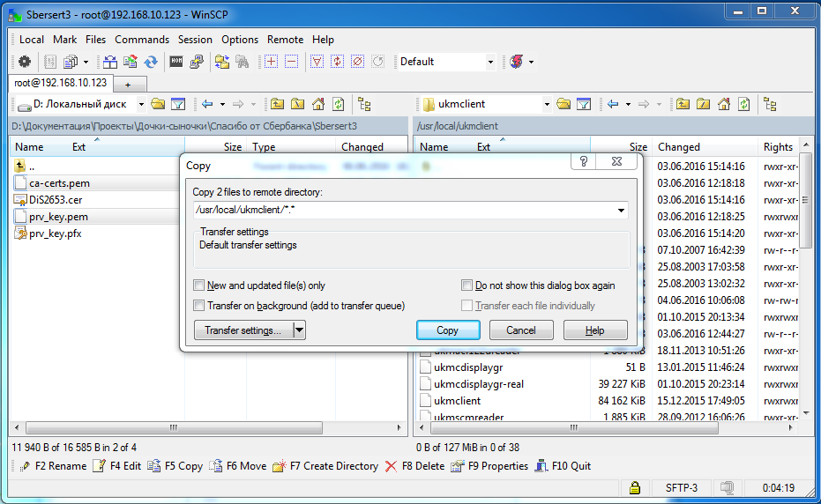Click the Synchronize browsing icon

coord(222,62)
